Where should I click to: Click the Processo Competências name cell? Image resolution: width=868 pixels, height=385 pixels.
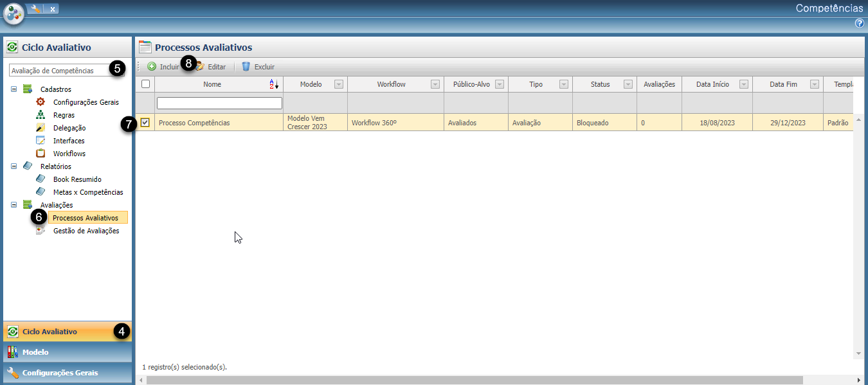pyautogui.click(x=219, y=123)
